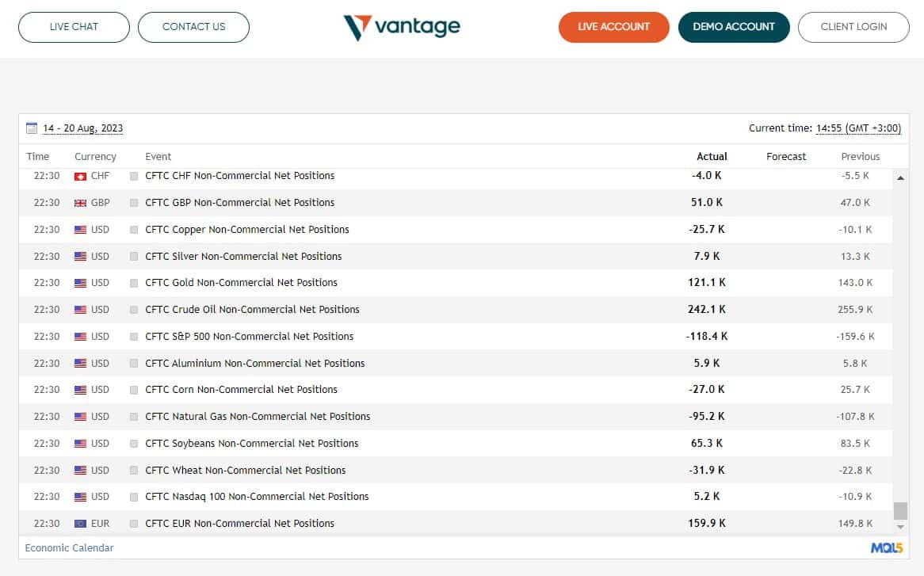
Task: Click the MQL5 logo
Action: coord(887,547)
